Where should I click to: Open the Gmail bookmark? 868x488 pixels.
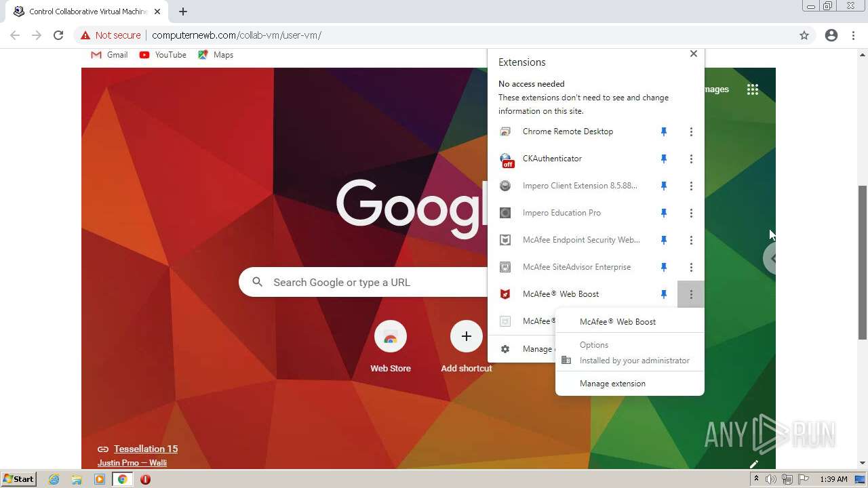109,55
